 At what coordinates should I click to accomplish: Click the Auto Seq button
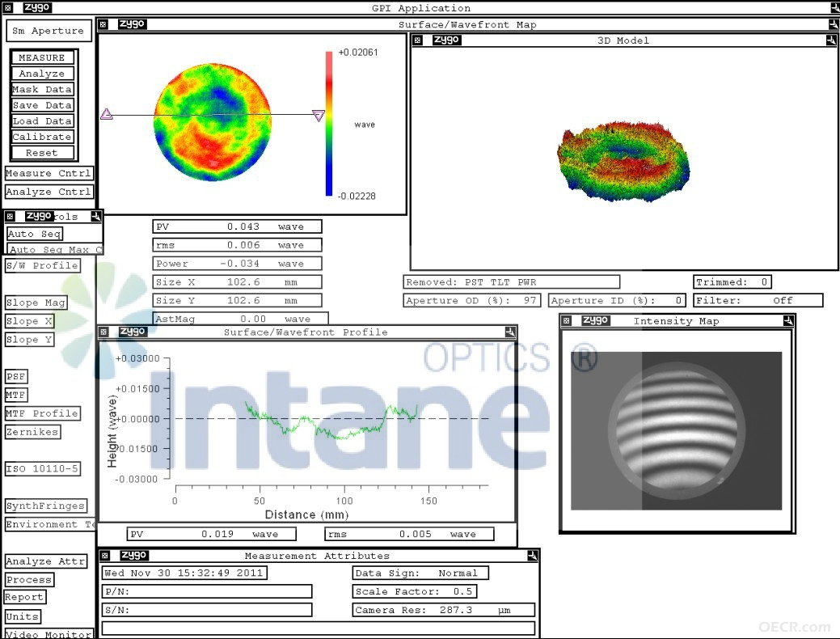pyautogui.click(x=35, y=234)
